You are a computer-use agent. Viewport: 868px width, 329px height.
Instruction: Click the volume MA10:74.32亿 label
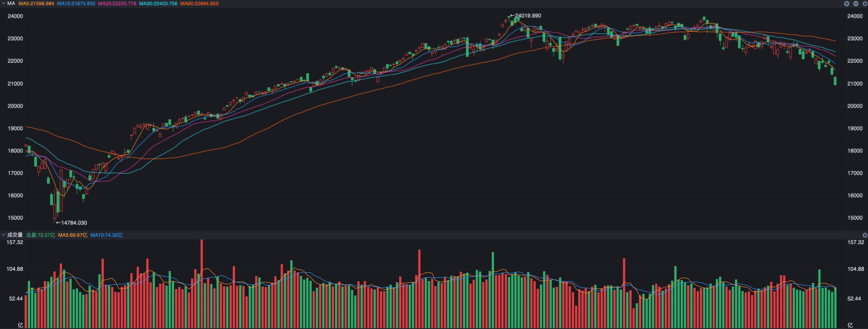coord(107,235)
